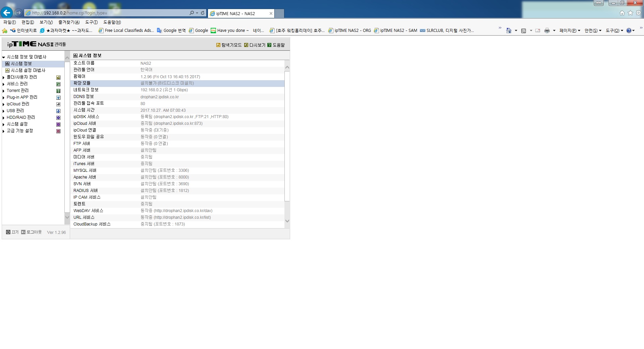Click the 끄기 power off button
This screenshot has width=644, height=349.
(12, 232)
